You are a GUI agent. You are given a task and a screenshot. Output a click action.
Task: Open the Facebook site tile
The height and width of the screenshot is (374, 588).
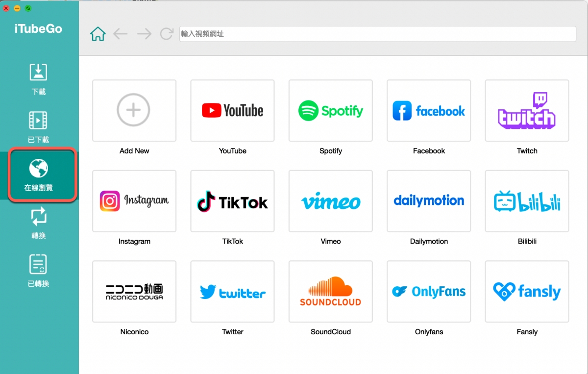pyautogui.click(x=429, y=111)
